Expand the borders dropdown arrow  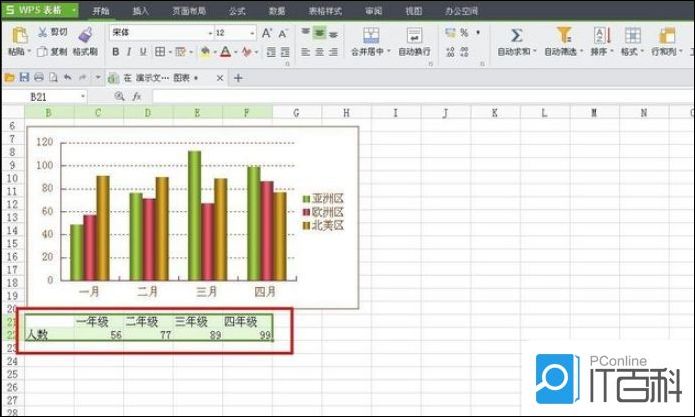click(170, 52)
